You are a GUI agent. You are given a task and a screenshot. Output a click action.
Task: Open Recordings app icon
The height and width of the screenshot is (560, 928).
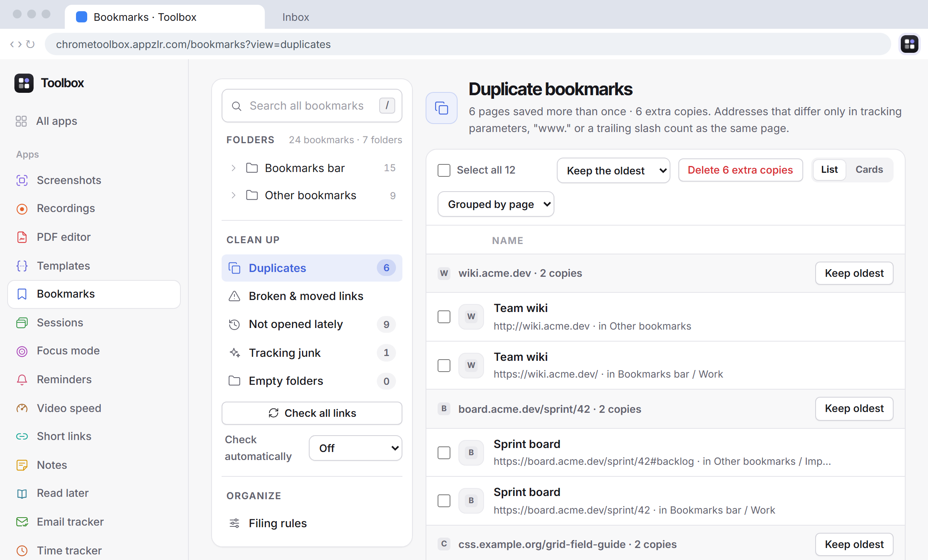[x=22, y=209]
